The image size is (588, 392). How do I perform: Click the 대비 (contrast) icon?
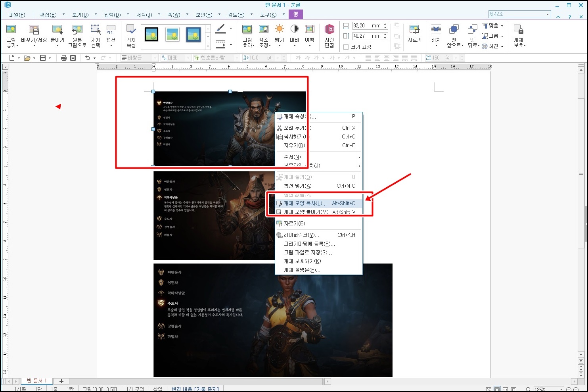(x=294, y=29)
